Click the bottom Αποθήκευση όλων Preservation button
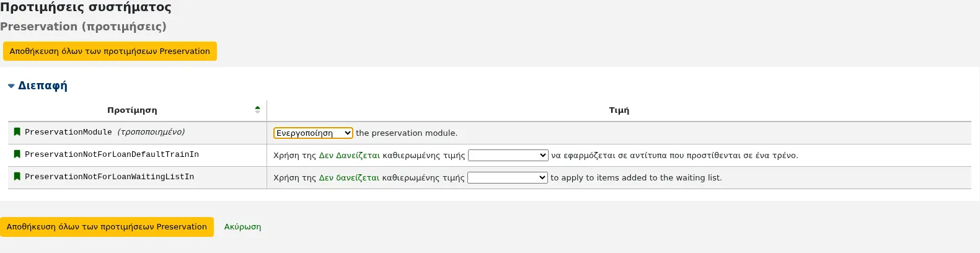This screenshot has height=253, width=980. coord(107,227)
